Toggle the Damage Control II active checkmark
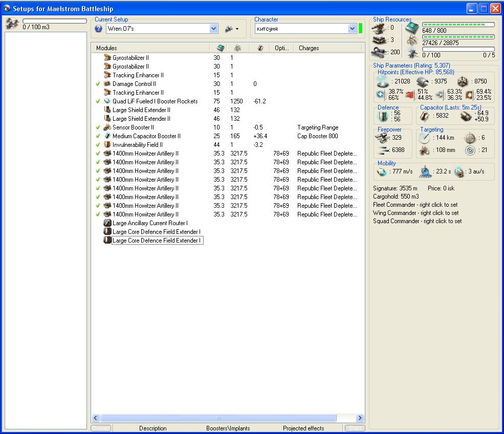 coord(98,84)
